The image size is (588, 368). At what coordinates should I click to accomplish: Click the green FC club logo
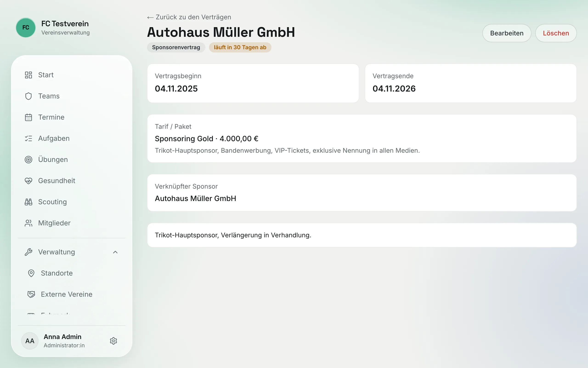pyautogui.click(x=26, y=28)
